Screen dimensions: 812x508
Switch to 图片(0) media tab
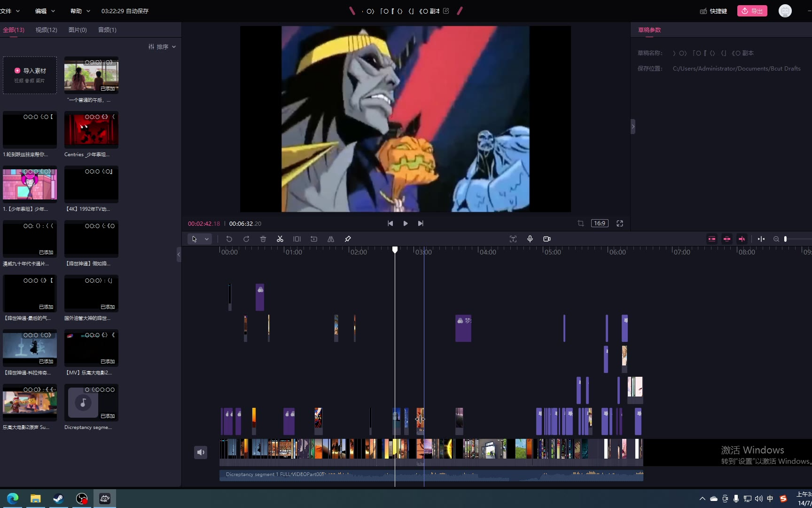(78, 30)
